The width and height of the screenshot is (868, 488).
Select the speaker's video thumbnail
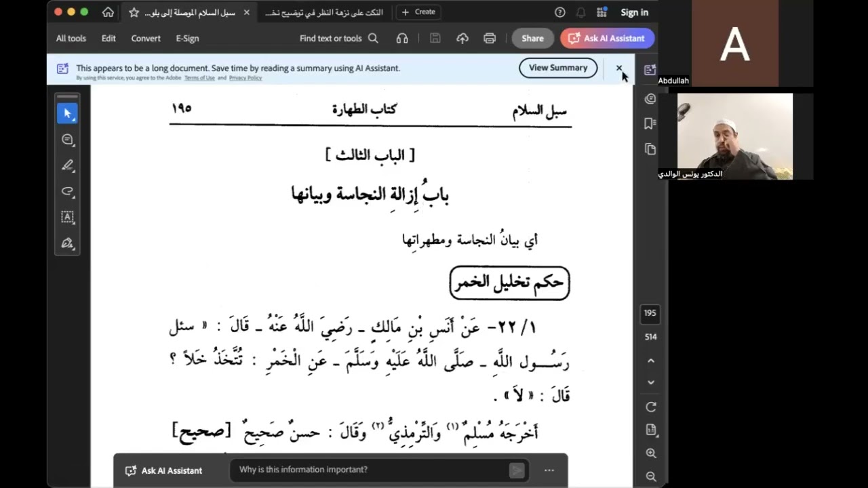[735, 136]
